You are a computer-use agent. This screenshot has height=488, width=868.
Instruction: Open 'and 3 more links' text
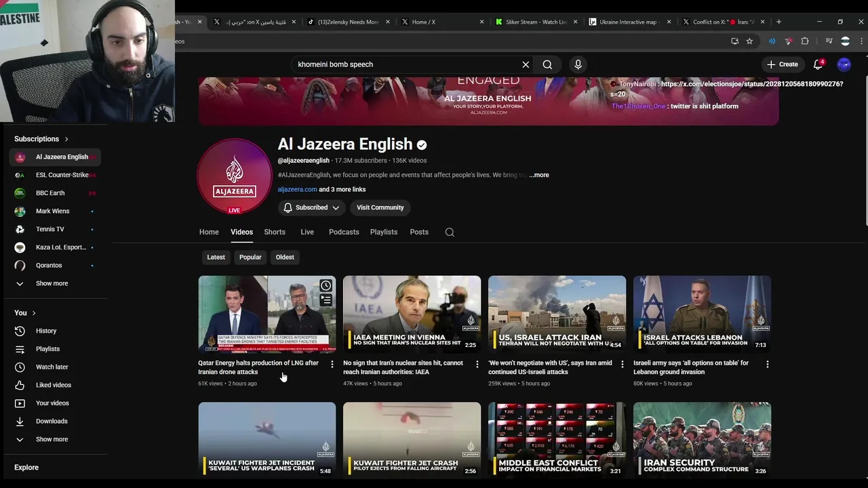tap(342, 189)
